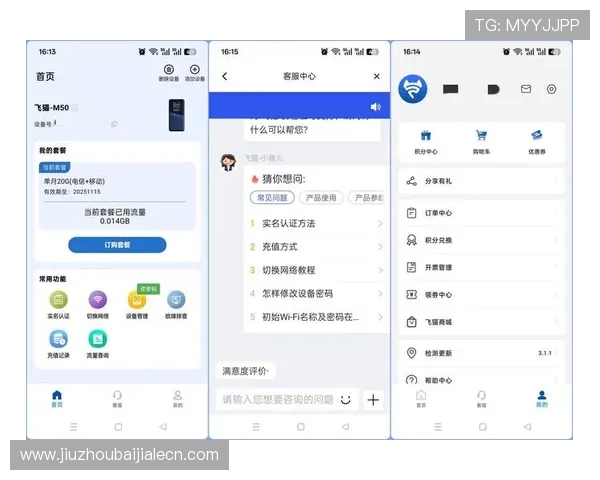This screenshot has width=600, height=480.
Task: Close the 客服中心 screen with the X
Action: pyautogui.click(x=377, y=76)
